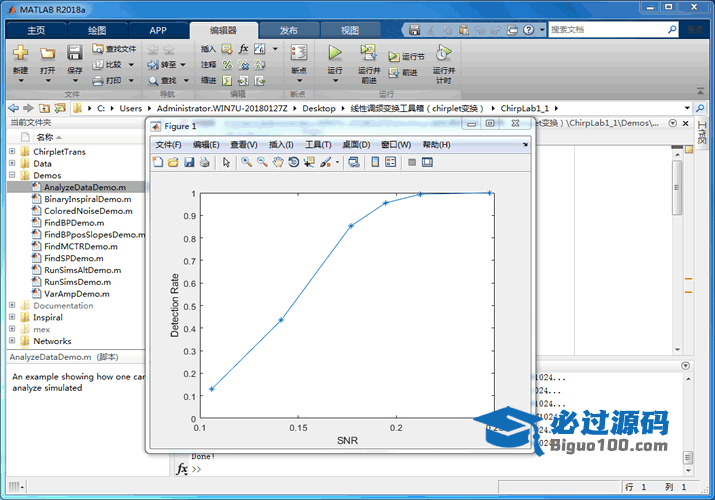Viewport: 715px width, 500px height.
Task: Expand the ChirpletTrans folder
Action: (12, 151)
